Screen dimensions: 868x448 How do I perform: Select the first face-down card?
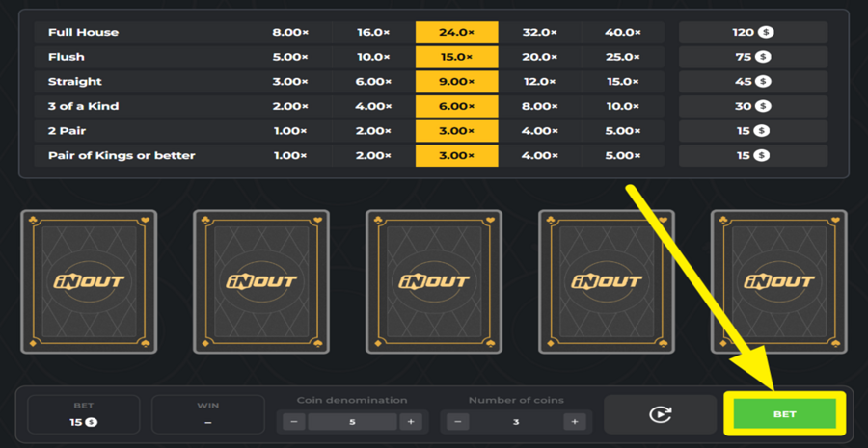click(x=89, y=281)
